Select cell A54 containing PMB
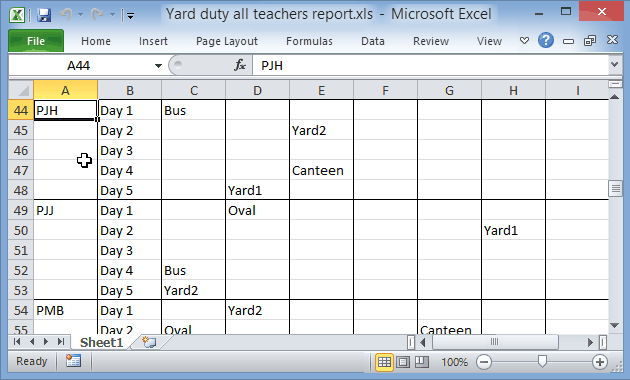630x380 pixels. [65, 310]
